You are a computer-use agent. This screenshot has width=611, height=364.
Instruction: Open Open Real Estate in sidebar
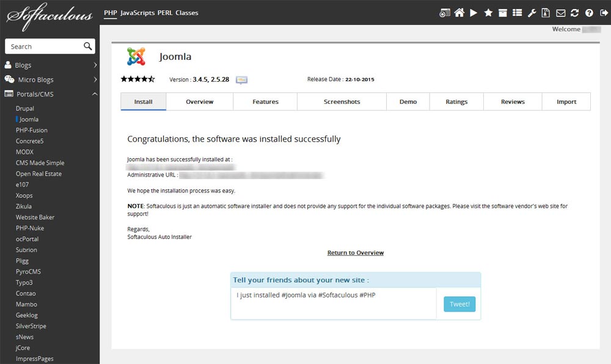(x=38, y=173)
